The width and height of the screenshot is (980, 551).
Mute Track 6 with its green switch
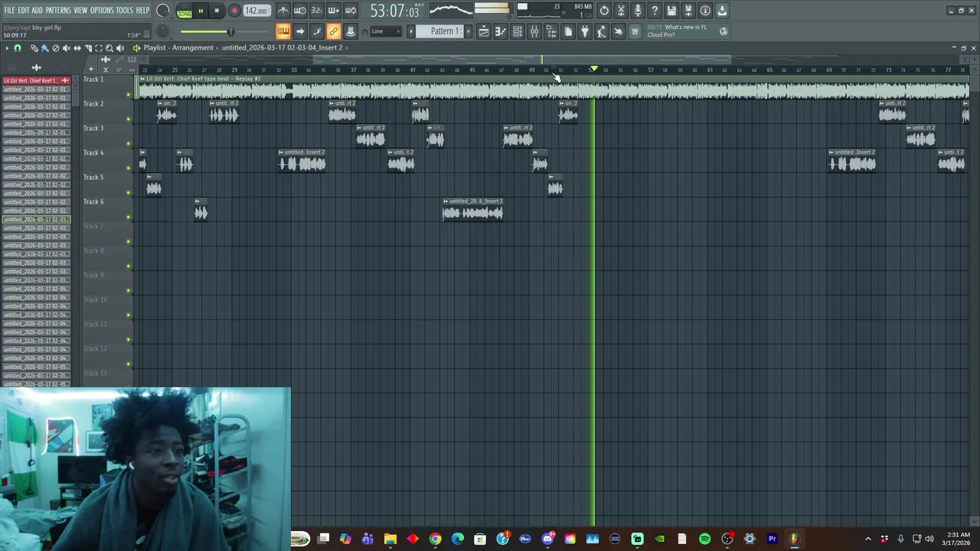click(x=128, y=217)
